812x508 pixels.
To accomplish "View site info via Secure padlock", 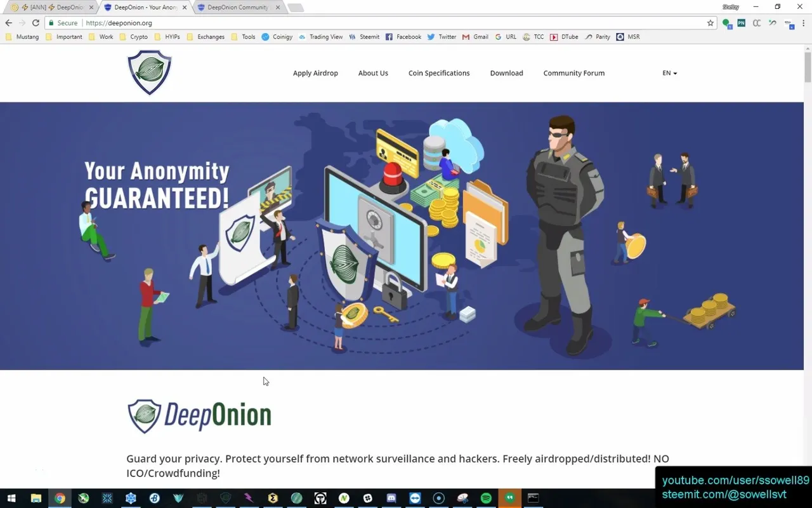I will click(63, 23).
